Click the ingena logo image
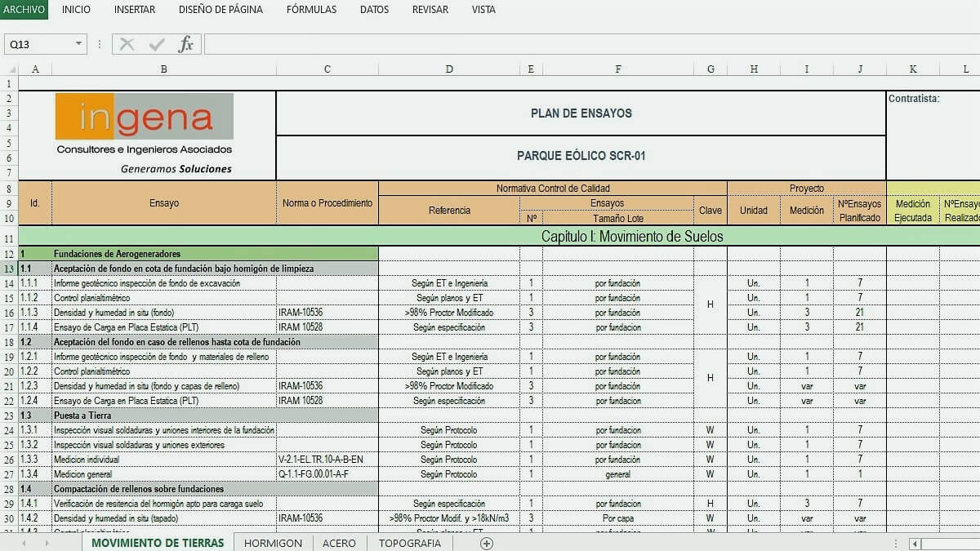This screenshot has height=551, width=980. click(x=145, y=117)
